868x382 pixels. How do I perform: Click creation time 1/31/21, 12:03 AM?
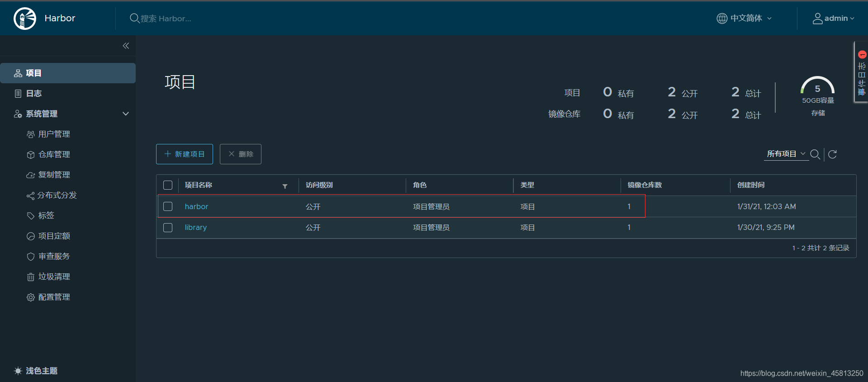coord(767,206)
